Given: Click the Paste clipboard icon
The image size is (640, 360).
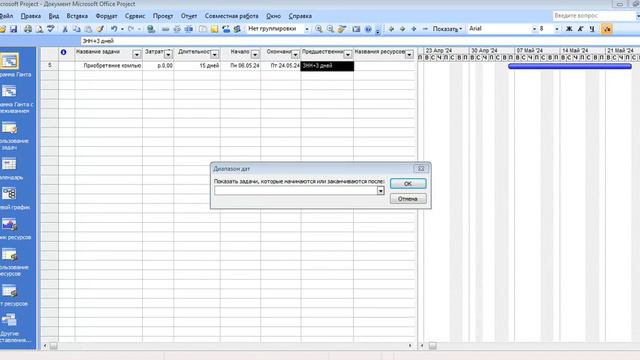Looking at the screenshot, I should click(x=88, y=29).
